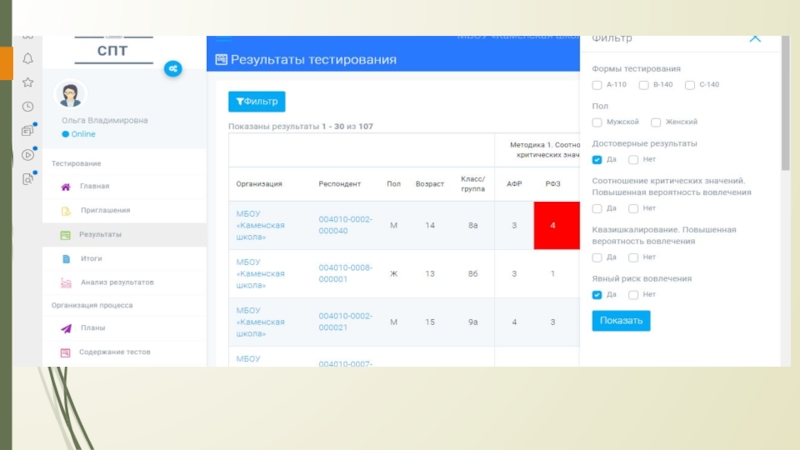Viewport: 800px width, 450px height.
Task: Open respondent link 004010-0002-000040
Action: pos(346,225)
